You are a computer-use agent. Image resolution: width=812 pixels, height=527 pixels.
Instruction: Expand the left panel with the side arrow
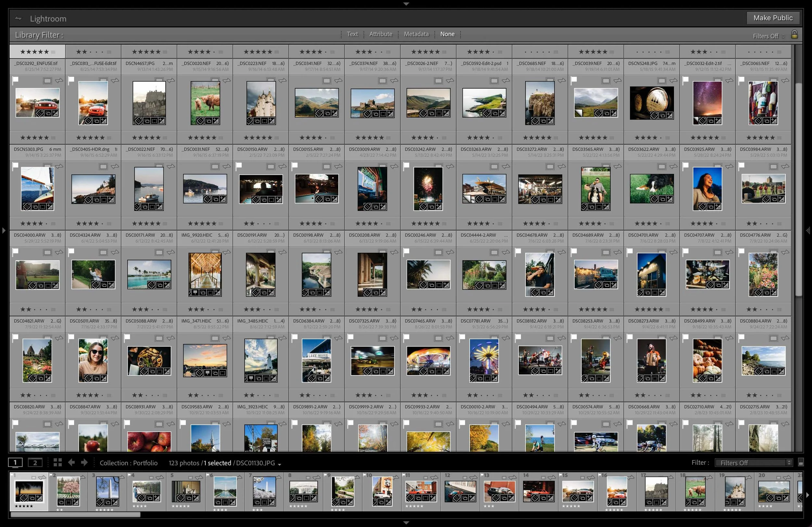point(4,230)
